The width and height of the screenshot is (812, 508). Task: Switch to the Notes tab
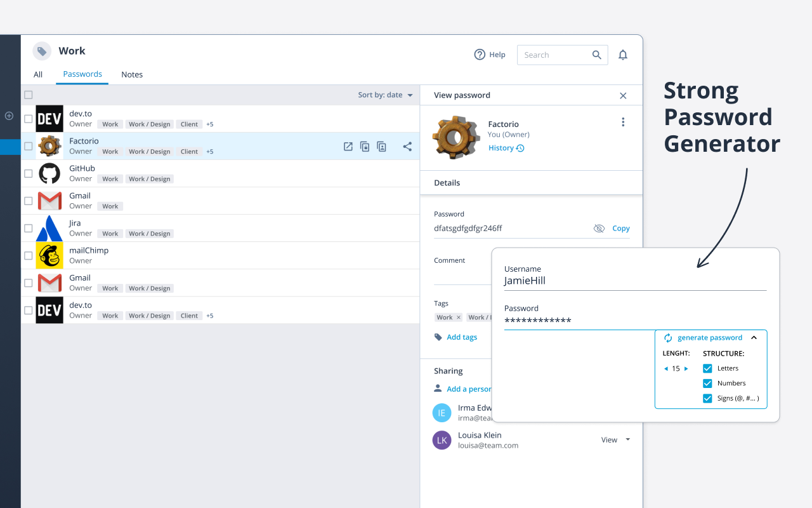click(x=132, y=74)
